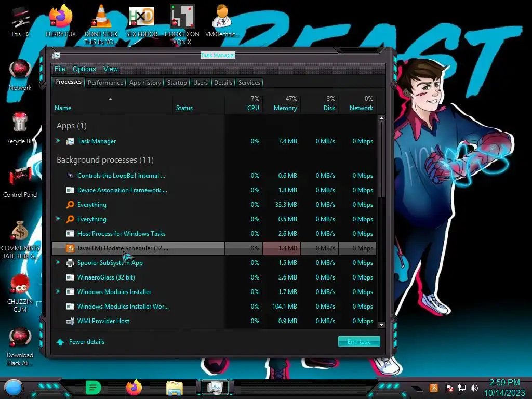The image size is (532, 399).
Task: Expand the Task Manager app row
Action: tap(58, 141)
